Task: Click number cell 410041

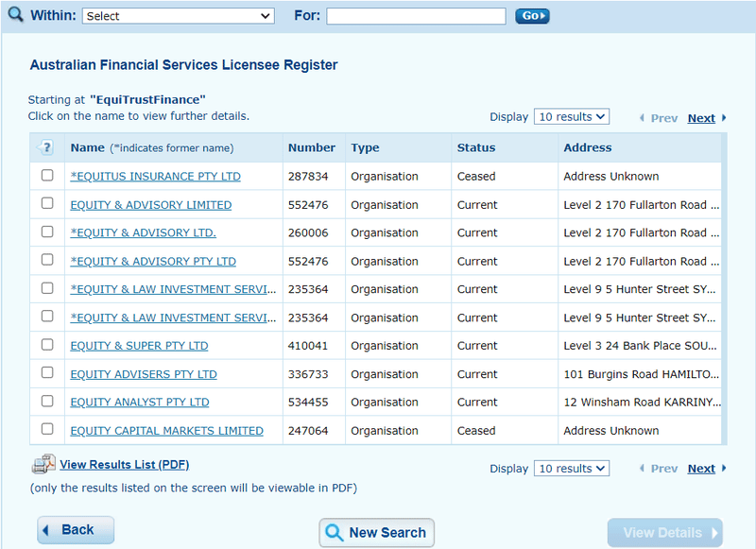Action: (308, 346)
